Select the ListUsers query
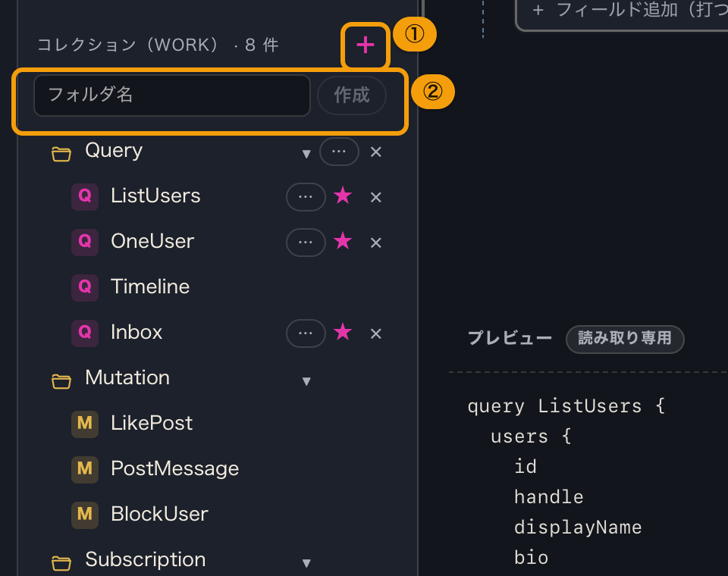The image size is (728, 576). click(x=155, y=196)
